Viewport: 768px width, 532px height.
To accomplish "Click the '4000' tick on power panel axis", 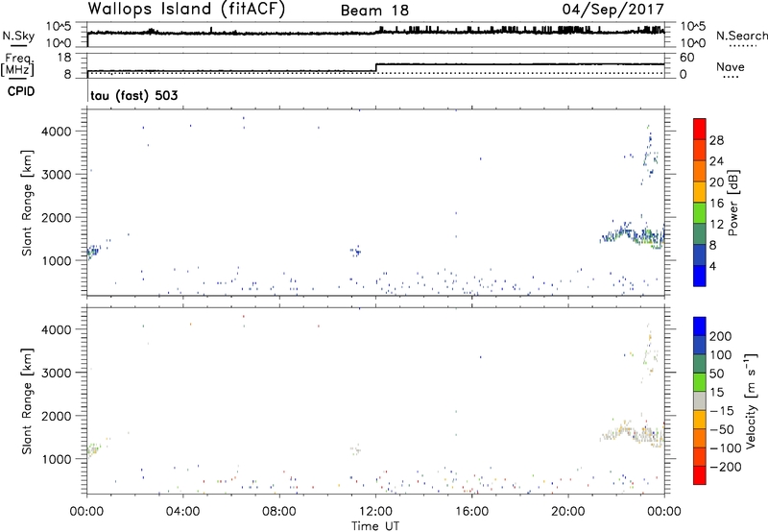I will 57,132.
